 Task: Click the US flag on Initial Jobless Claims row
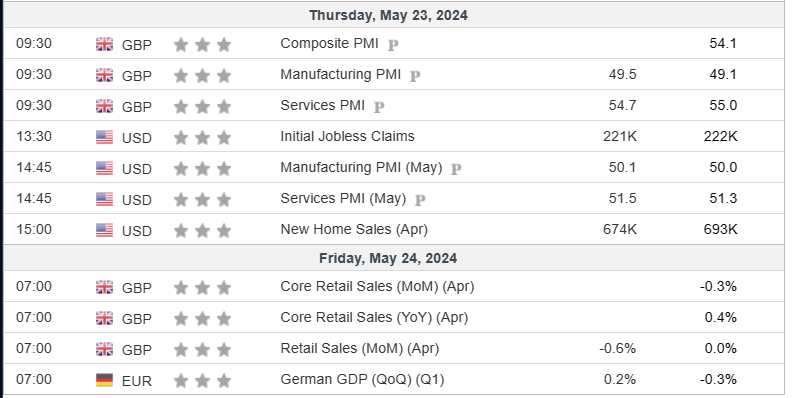pyautogui.click(x=104, y=137)
